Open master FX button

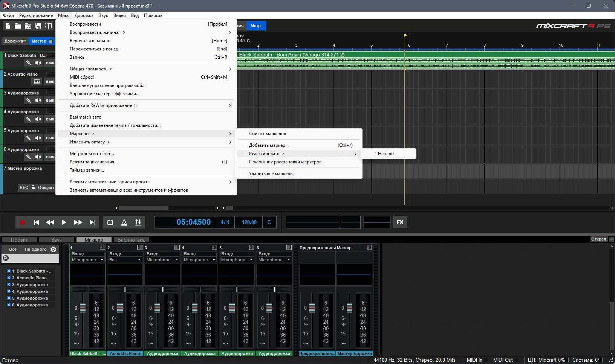[x=400, y=222]
